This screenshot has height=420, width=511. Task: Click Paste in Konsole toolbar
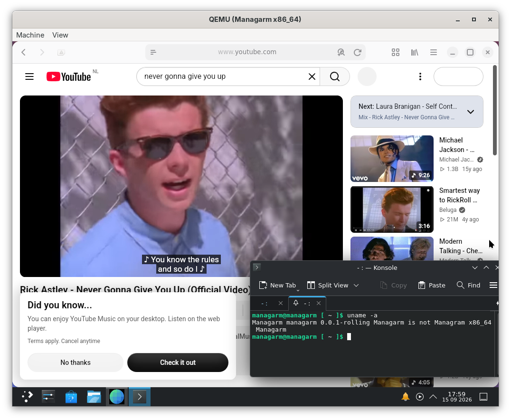(x=432, y=286)
